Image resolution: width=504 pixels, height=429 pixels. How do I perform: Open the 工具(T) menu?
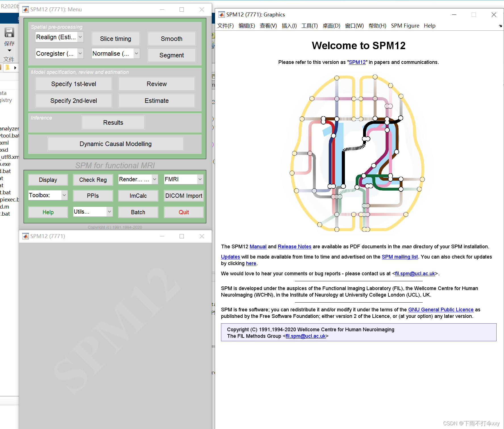309,26
